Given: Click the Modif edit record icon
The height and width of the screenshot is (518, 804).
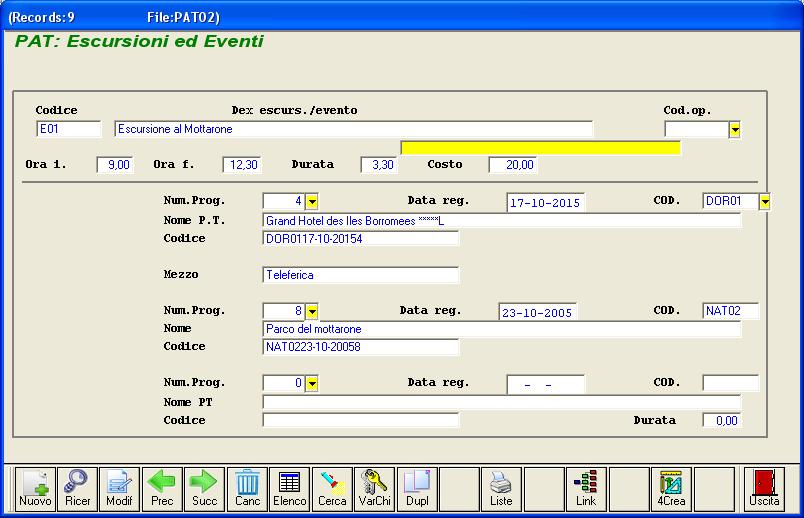Looking at the screenshot, I should click(119, 489).
